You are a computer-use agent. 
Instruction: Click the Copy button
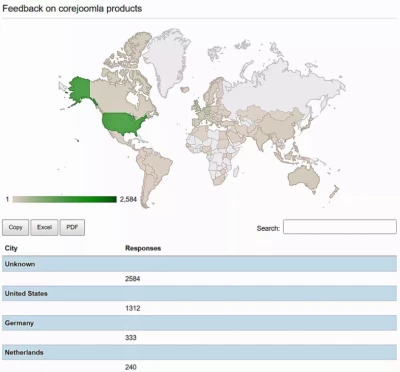[x=15, y=227]
